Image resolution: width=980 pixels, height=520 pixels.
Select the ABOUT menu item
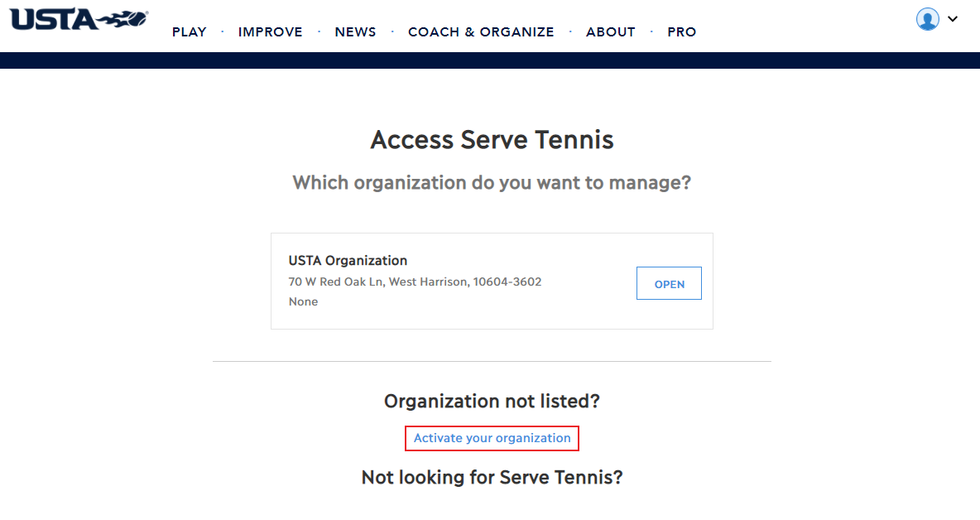coord(611,31)
